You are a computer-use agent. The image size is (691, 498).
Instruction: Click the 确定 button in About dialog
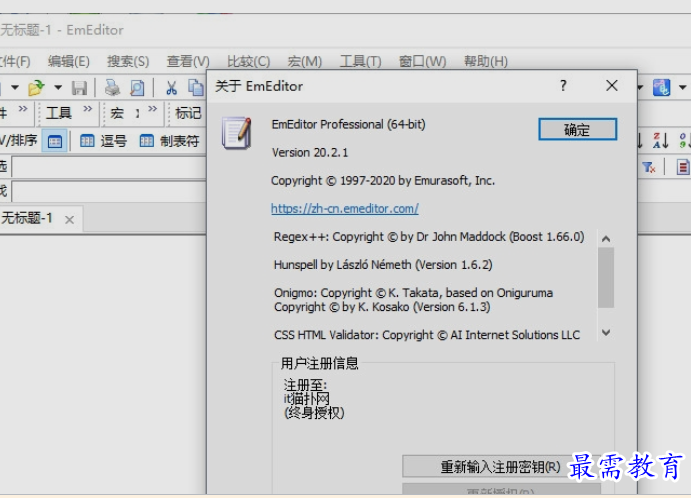point(577,130)
